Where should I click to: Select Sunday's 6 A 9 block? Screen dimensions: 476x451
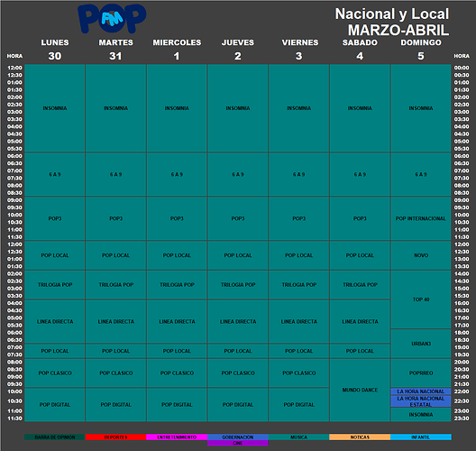[x=421, y=174]
